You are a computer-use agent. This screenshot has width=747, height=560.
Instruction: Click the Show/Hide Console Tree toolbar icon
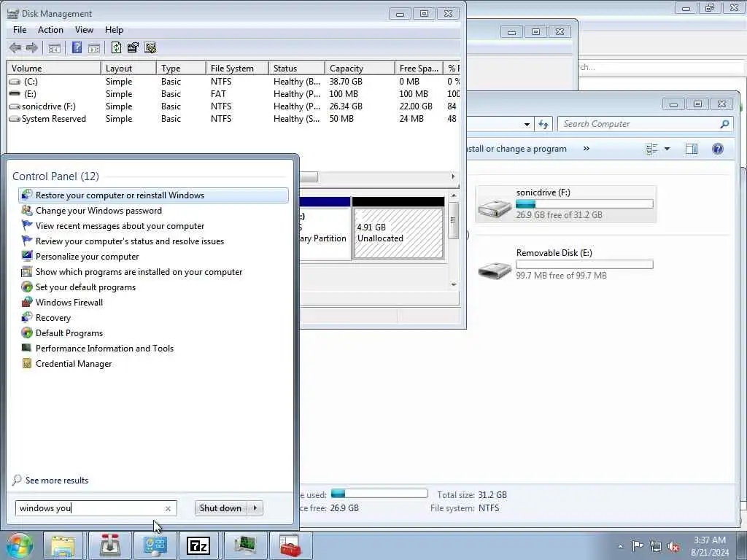coord(54,47)
